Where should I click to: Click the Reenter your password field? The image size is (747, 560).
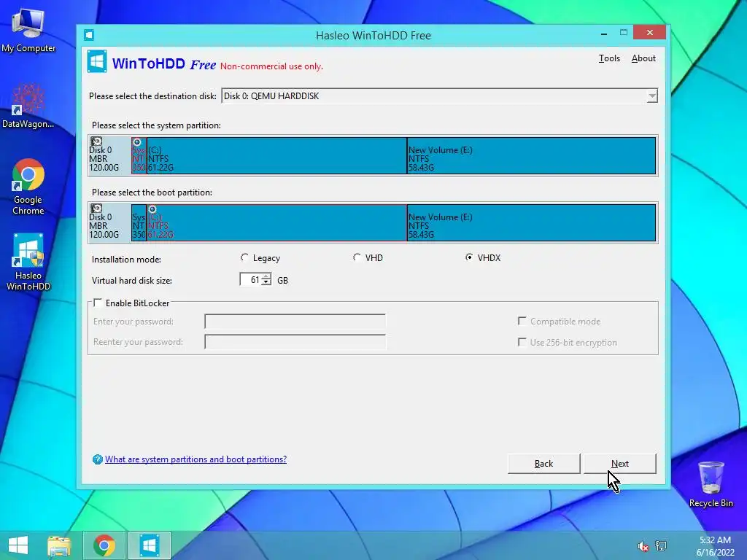coord(295,342)
